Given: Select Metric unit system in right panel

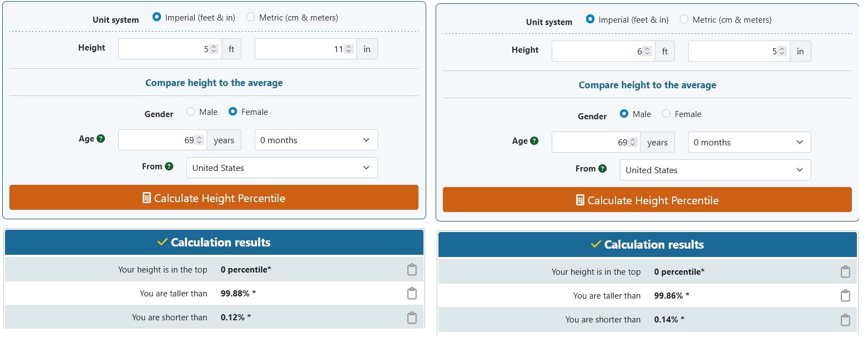Looking at the screenshot, I should point(684,19).
